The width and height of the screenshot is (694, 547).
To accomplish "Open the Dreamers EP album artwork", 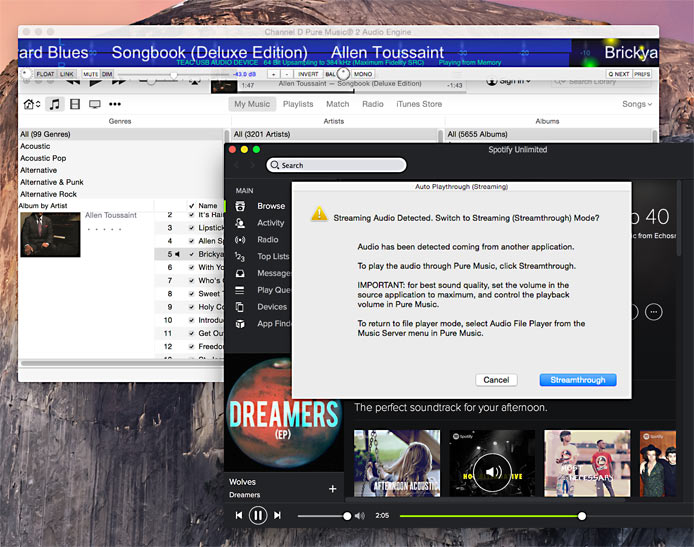I will pyautogui.click(x=284, y=412).
